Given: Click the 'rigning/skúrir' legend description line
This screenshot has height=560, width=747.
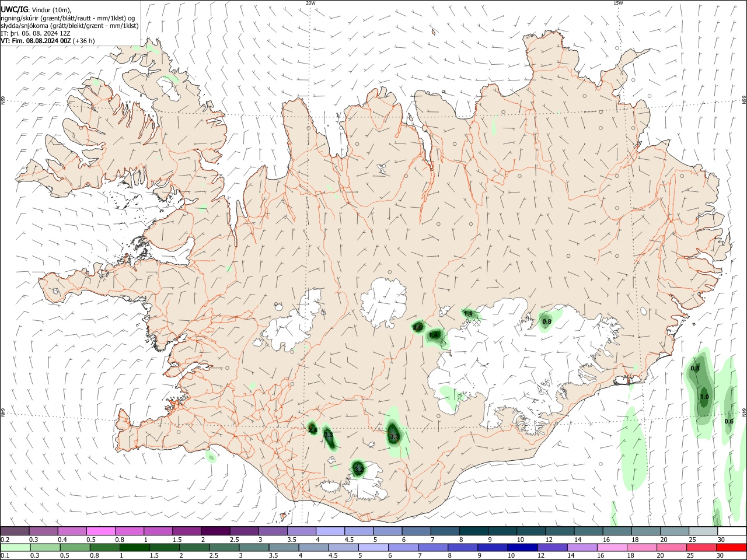Looking at the screenshot, I should pyautogui.click(x=68, y=18).
